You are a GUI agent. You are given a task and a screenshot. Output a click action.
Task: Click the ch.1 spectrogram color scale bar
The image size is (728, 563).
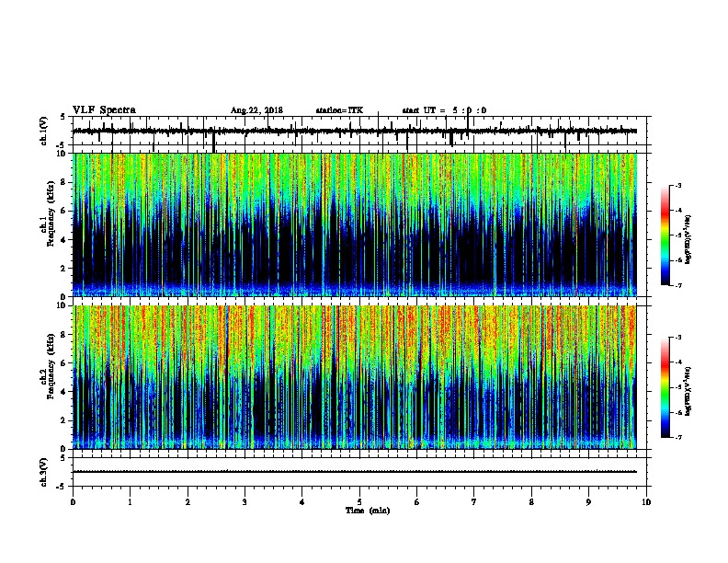(x=665, y=236)
